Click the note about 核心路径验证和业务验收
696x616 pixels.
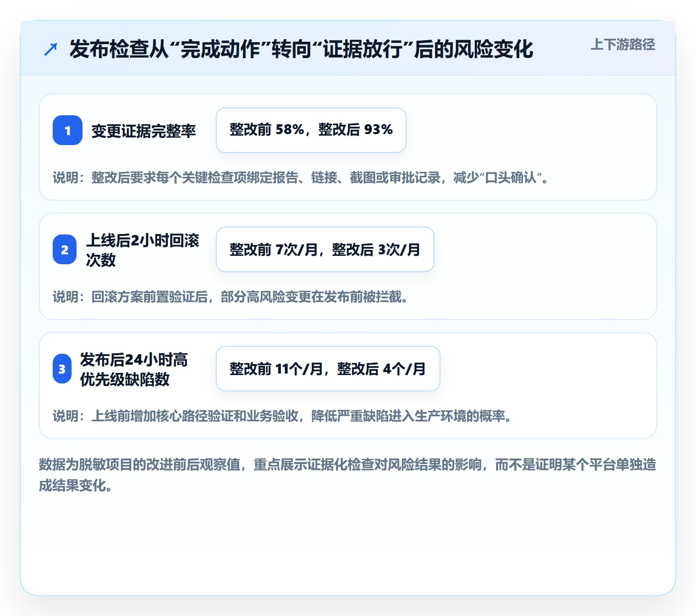283,416
